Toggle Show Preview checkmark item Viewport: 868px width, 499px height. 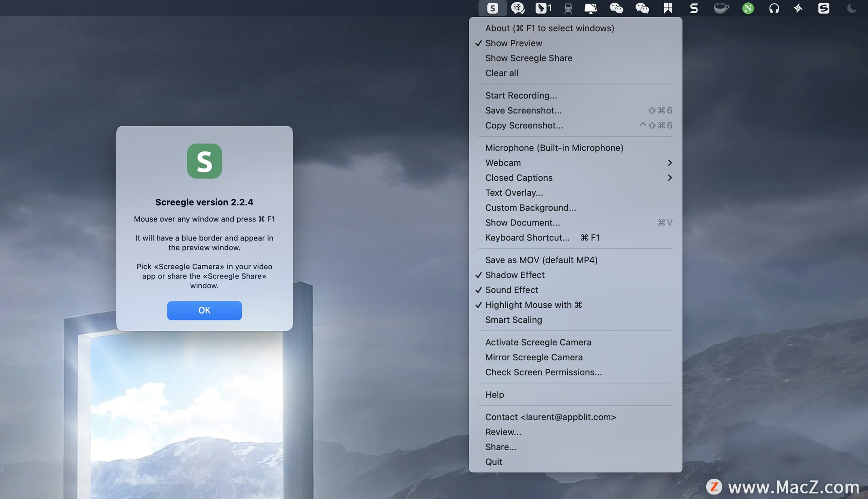pyautogui.click(x=575, y=43)
